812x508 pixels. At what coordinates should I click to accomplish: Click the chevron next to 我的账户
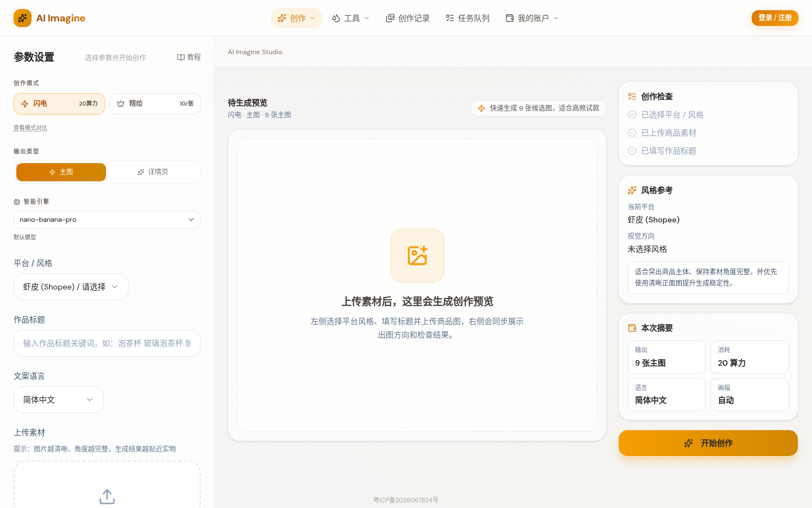(x=556, y=18)
